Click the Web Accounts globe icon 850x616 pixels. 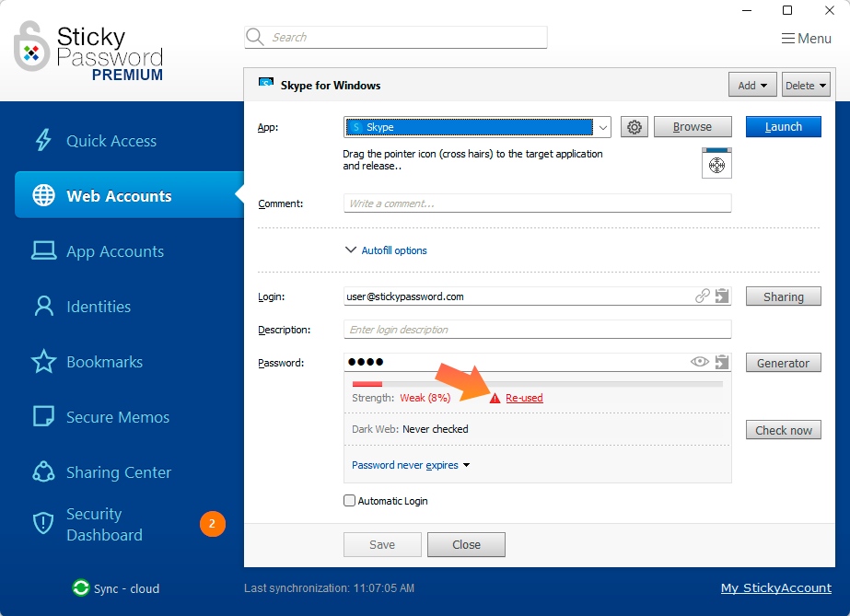pos(43,195)
